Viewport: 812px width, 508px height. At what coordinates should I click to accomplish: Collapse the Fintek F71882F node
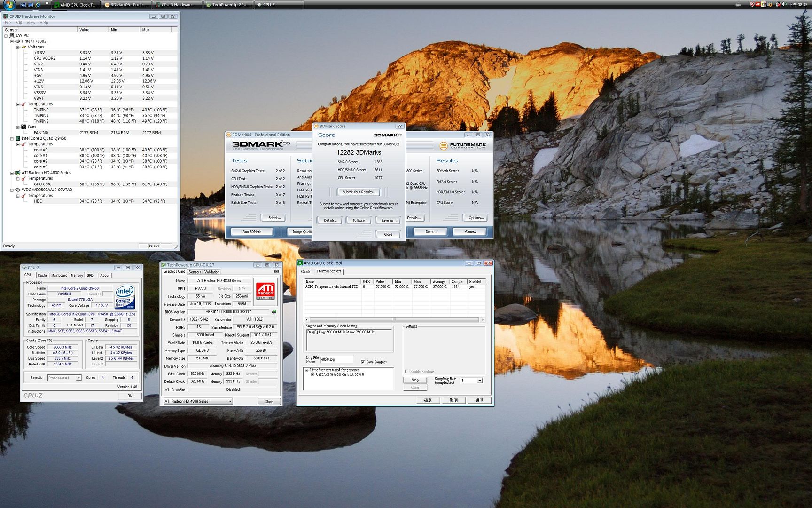pos(12,41)
